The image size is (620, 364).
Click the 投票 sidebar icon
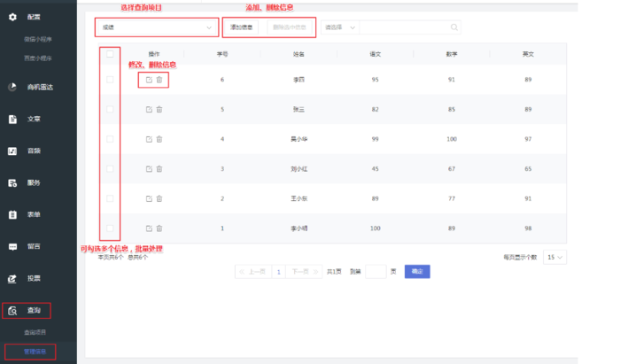12,278
